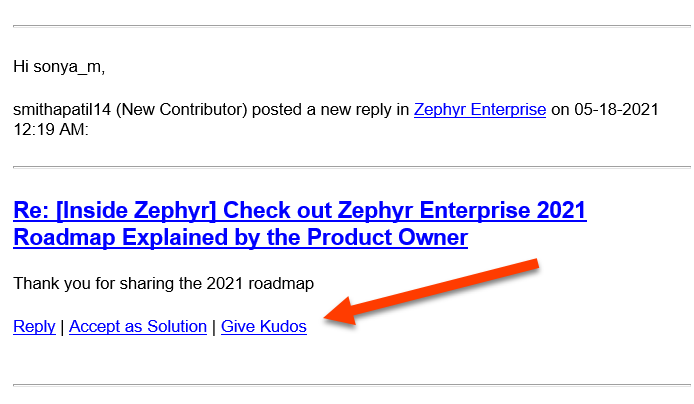Open the Zephyr Enterprise board link
The height and width of the screenshot is (404, 694).
pyautogui.click(x=480, y=110)
